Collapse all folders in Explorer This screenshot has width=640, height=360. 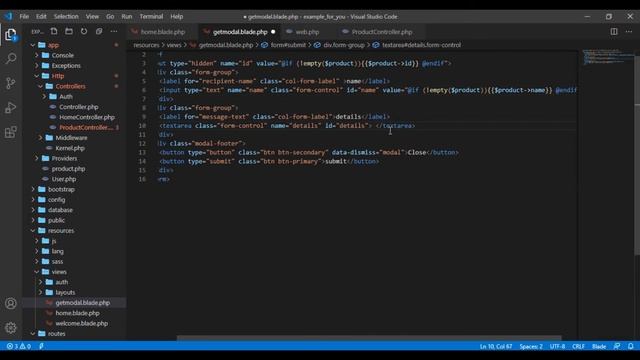(x=99, y=31)
